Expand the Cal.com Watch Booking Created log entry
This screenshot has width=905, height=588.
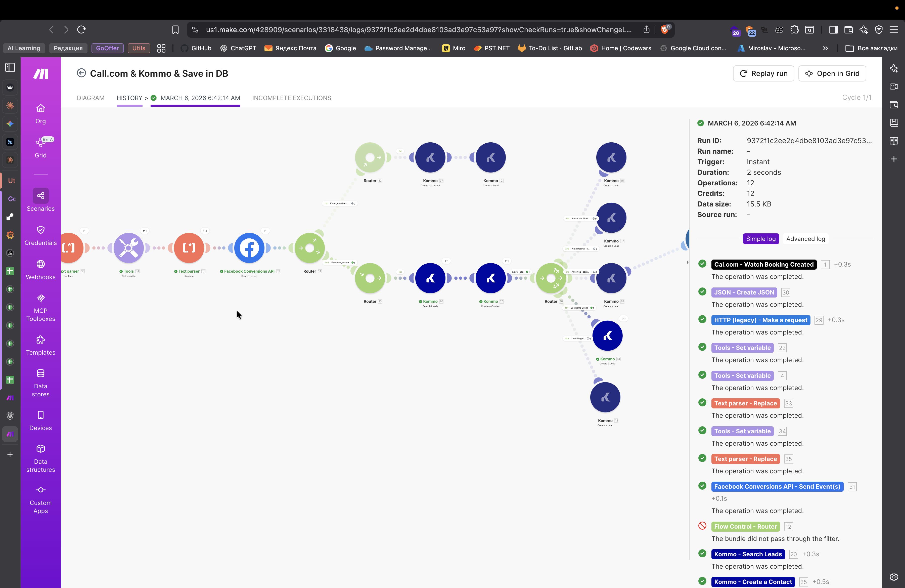tap(763, 264)
